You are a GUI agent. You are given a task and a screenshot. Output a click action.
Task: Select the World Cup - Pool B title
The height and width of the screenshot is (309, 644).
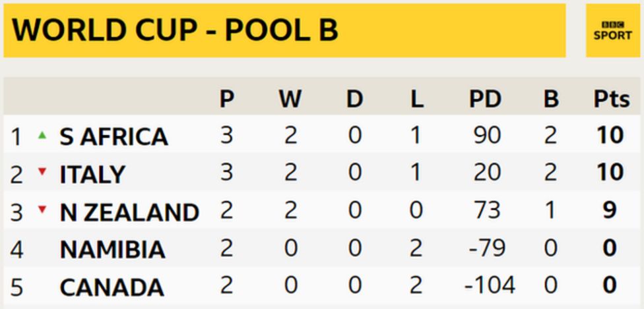[x=175, y=30]
